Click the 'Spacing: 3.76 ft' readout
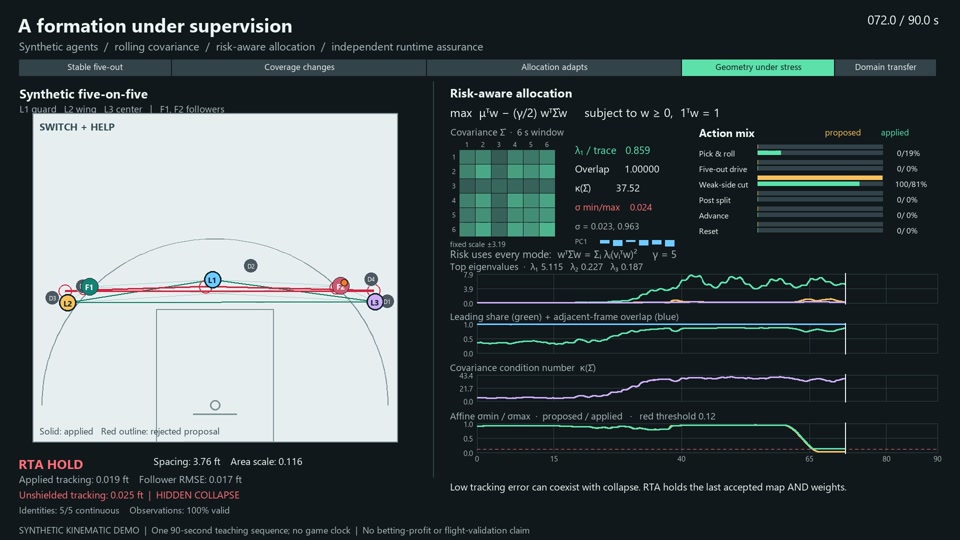 pos(187,462)
